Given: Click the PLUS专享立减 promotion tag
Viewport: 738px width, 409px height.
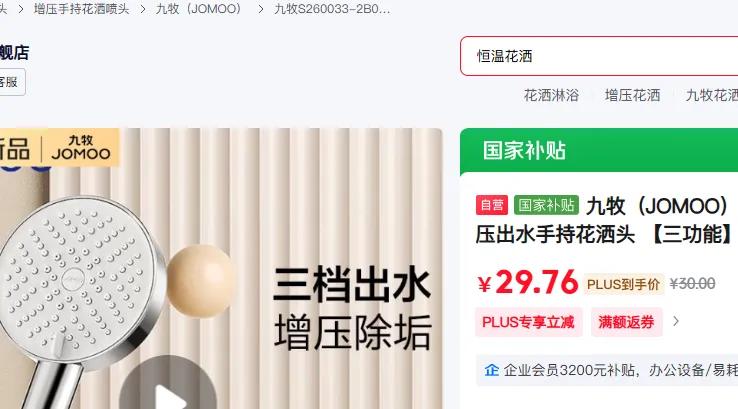Looking at the screenshot, I should 529,322.
